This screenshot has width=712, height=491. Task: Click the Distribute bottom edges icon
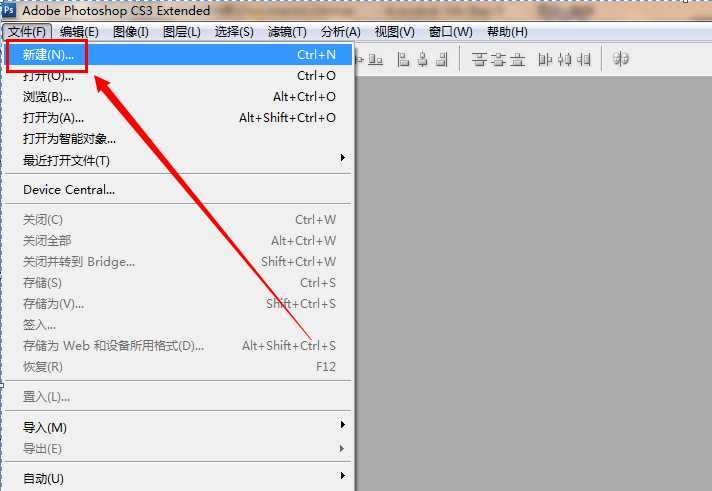(x=517, y=59)
